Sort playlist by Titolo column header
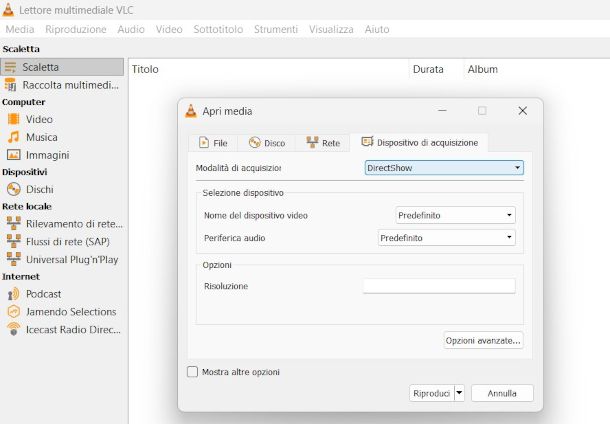Image resolution: width=610 pixels, height=424 pixels. (x=268, y=69)
